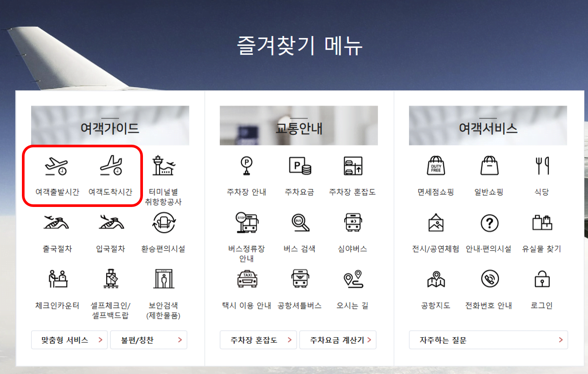This screenshot has width=588, height=374.
Task: Click the 자주하는 질문 FAQ button
Action: pos(488,340)
